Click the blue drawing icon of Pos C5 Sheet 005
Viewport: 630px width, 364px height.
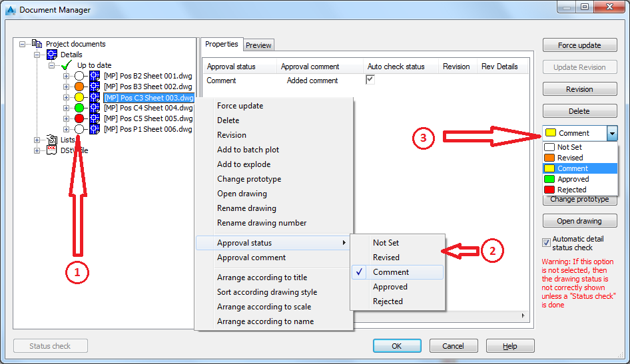[x=95, y=118]
